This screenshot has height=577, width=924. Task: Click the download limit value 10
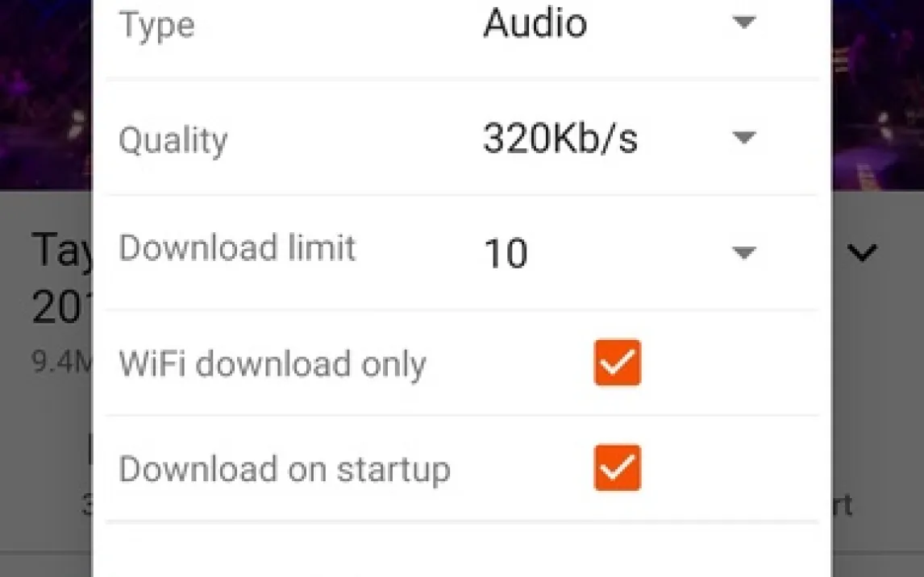coord(506,253)
